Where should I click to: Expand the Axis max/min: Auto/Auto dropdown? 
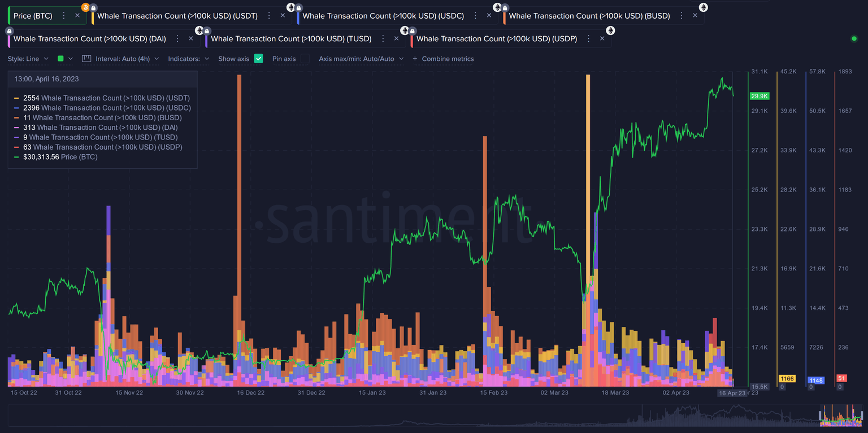tap(360, 59)
